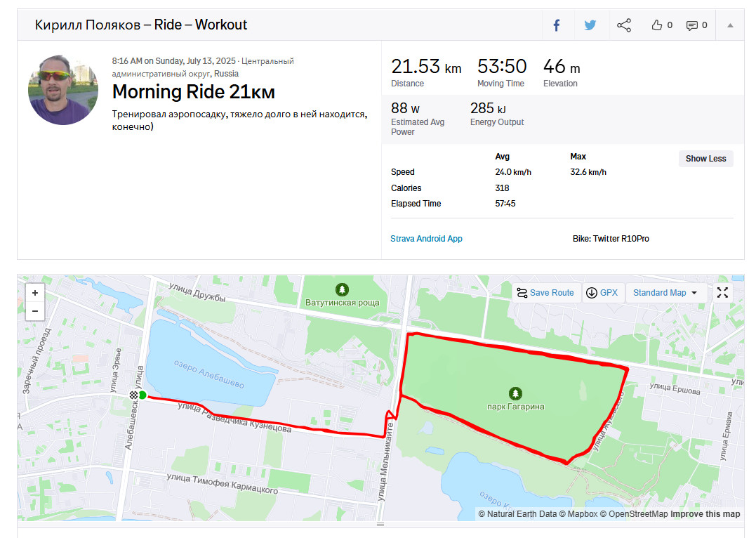Click athlete profile photo
The height and width of the screenshot is (538, 756).
point(63,90)
